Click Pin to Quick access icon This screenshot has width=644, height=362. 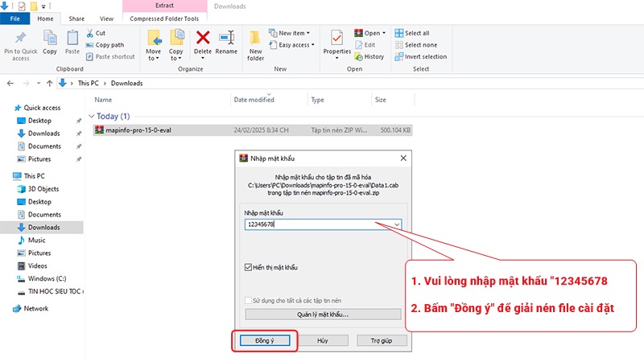pyautogui.click(x=21, y=38)
